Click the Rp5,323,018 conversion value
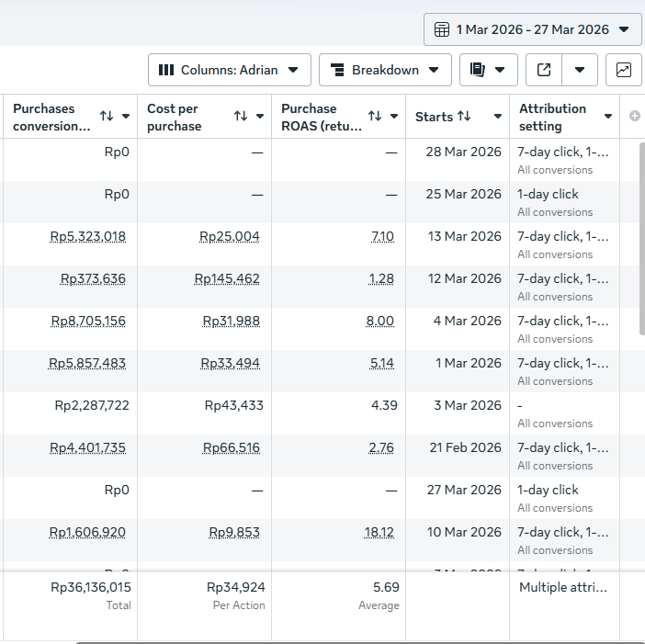The image size is (645, 644). click(x=87, y=236)
